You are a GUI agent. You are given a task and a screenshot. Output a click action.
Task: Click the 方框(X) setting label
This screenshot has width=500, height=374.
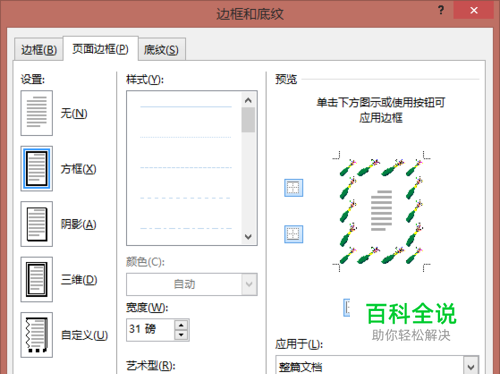point(79,169)
